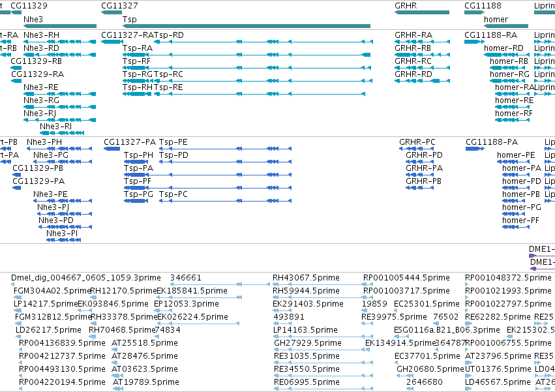Select protein Nhe3-PH

point(59,149)
